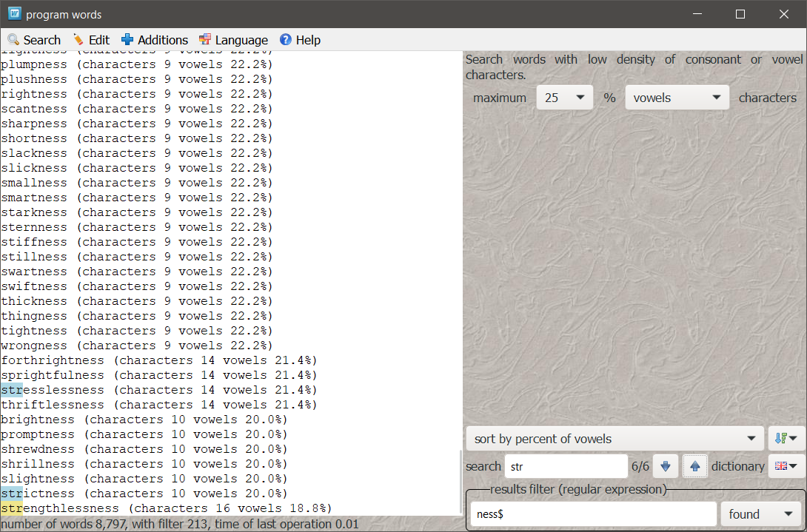Select the word tightness in results
Image resolution: width=807 pixels, height=532 pixels.
[x=34, y=331]
